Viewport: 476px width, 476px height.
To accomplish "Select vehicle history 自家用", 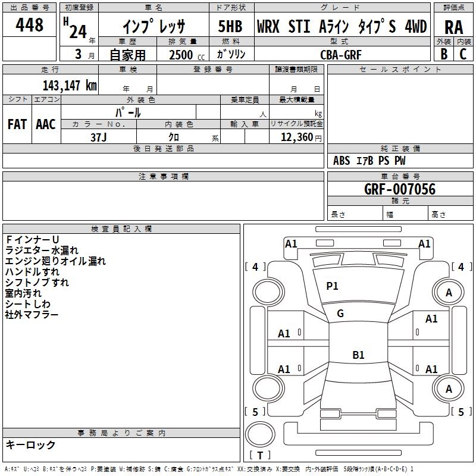I will [x=127, y=55].
